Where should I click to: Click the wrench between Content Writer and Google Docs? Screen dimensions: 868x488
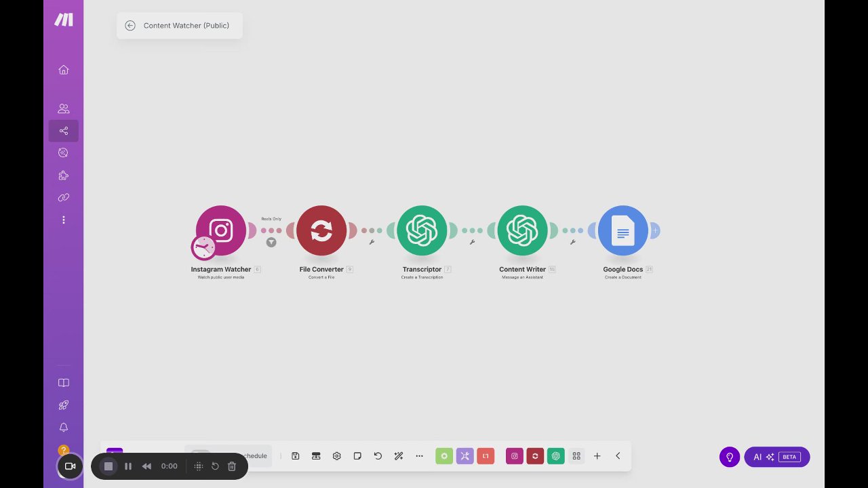click(x=572, y=242)
